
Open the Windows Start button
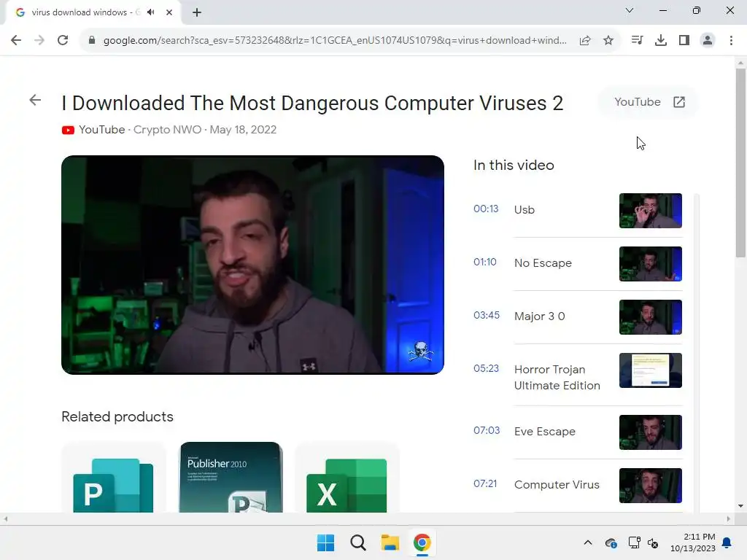pyautogui.click(x=326, y=542)
